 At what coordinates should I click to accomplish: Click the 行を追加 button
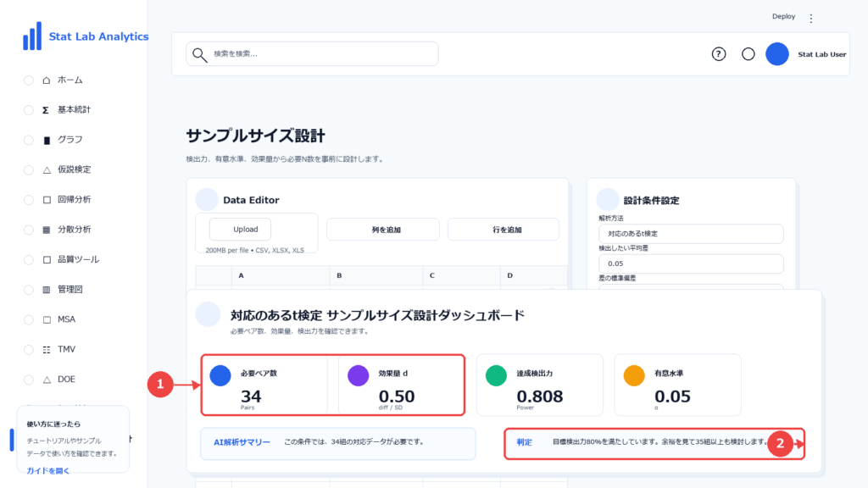504,230
